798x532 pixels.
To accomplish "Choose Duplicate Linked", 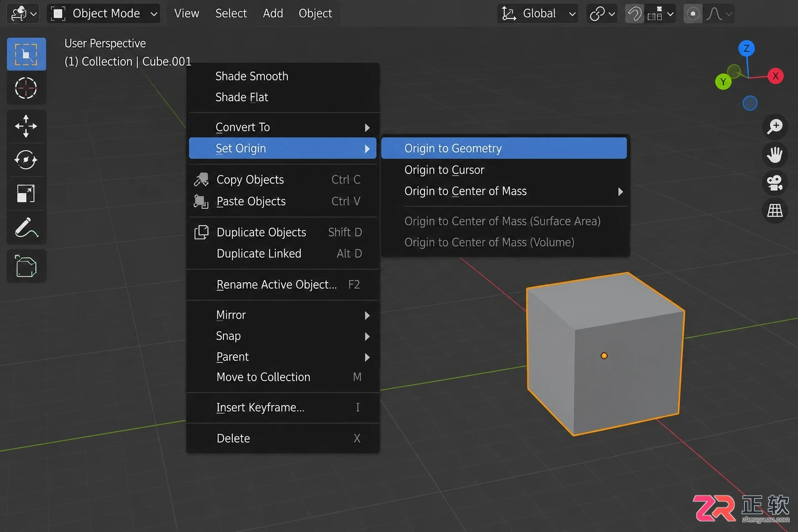I will click(x=283, y=253).
